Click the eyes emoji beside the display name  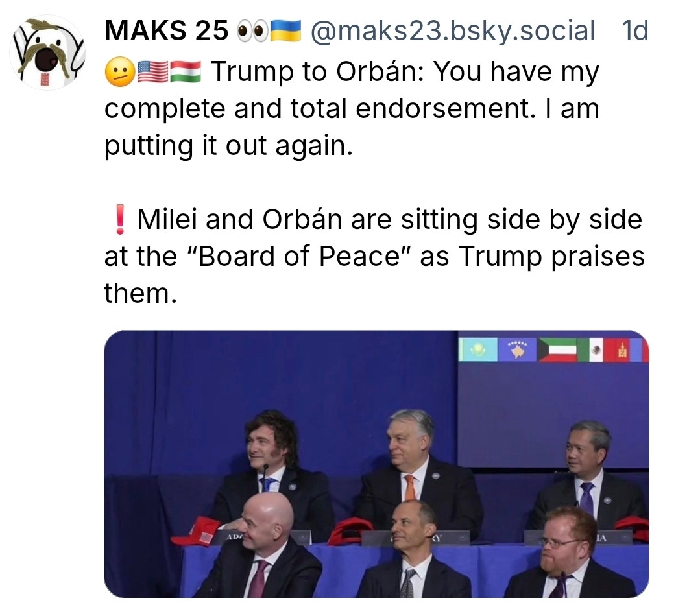point(250,31)
